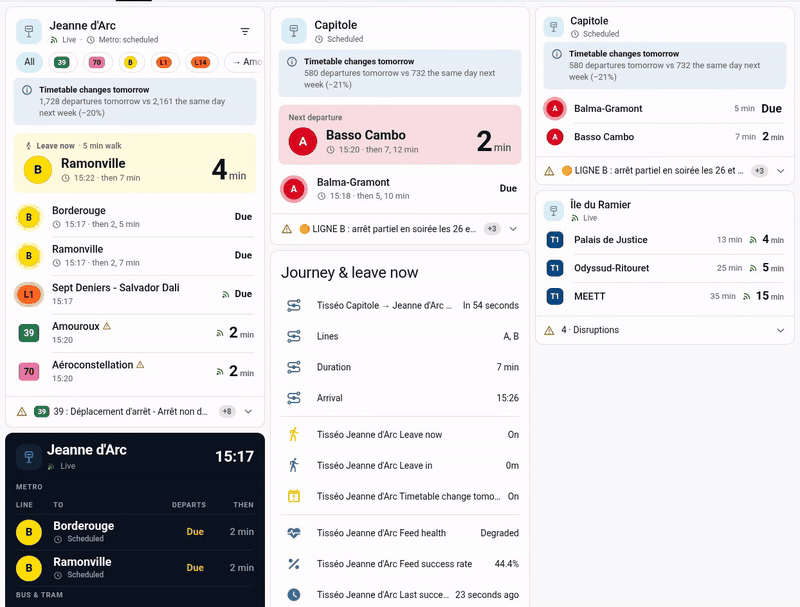Screen dimensions: 800x607
Task: Click the red A badge for Basso Cambo next departure
Action: pos(303,141)
